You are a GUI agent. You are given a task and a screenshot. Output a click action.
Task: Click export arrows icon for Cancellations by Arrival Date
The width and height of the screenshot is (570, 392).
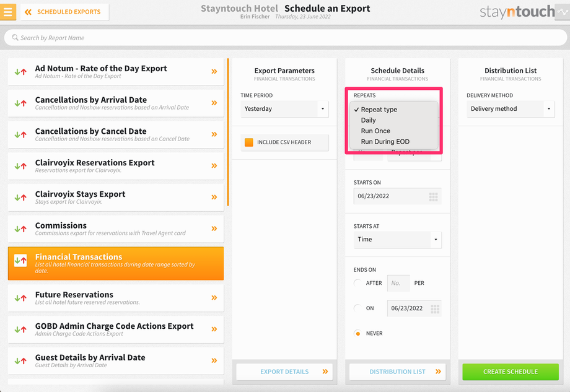pos(20,103)
